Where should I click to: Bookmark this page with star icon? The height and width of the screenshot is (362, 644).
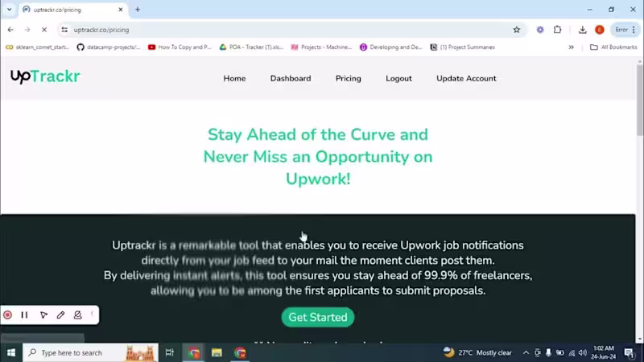(x=517, y=30)
